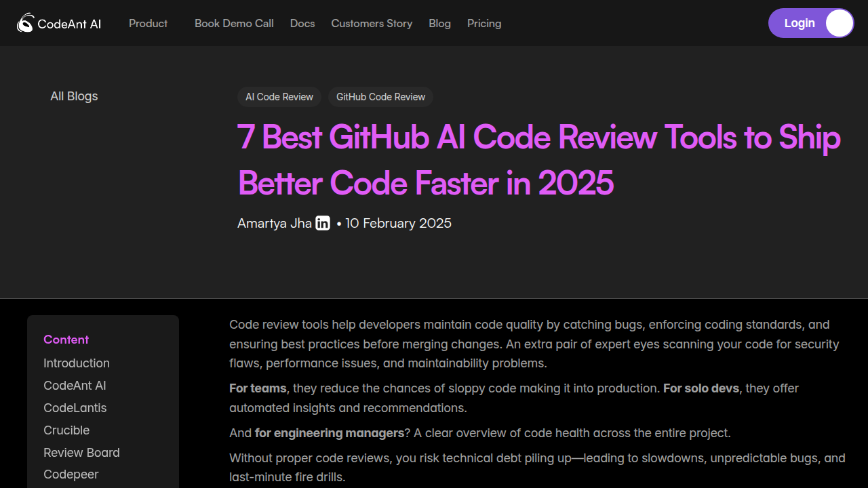Click the purple Login button
The height and width of the screenshot is (488, 868).
pyautogui.click(x=811, y=23)
